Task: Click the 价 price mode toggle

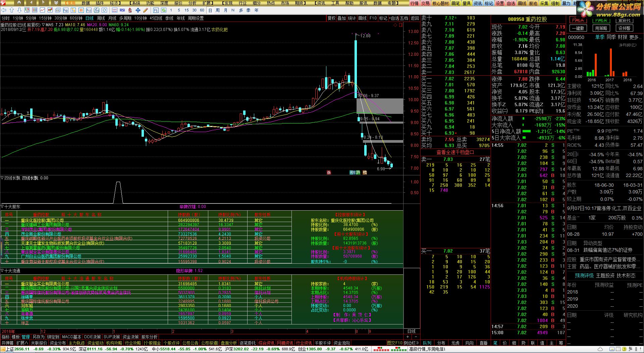Action: point(504,343)
